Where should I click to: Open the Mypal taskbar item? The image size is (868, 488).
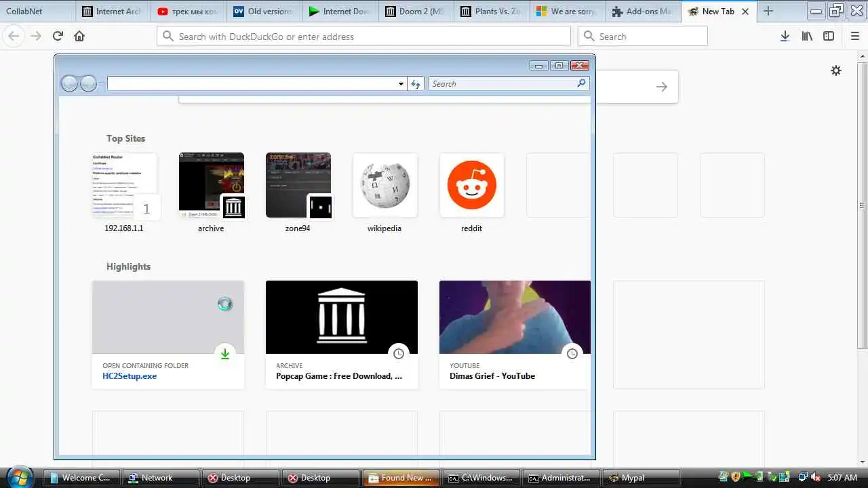click(x=641, y=478)
